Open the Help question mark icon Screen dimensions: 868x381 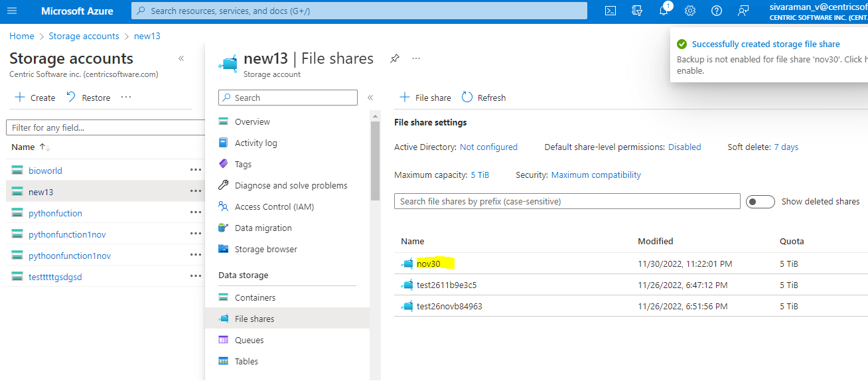click(717, 11)
